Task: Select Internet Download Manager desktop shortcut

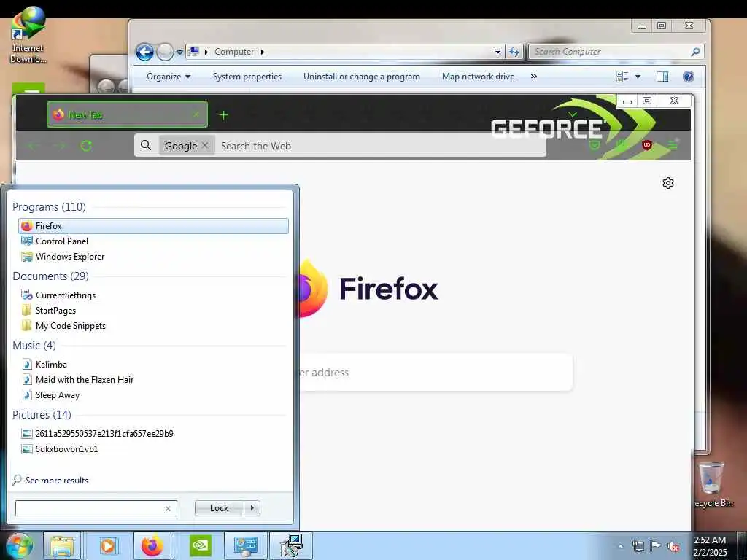Action: (x=28, y=35)
